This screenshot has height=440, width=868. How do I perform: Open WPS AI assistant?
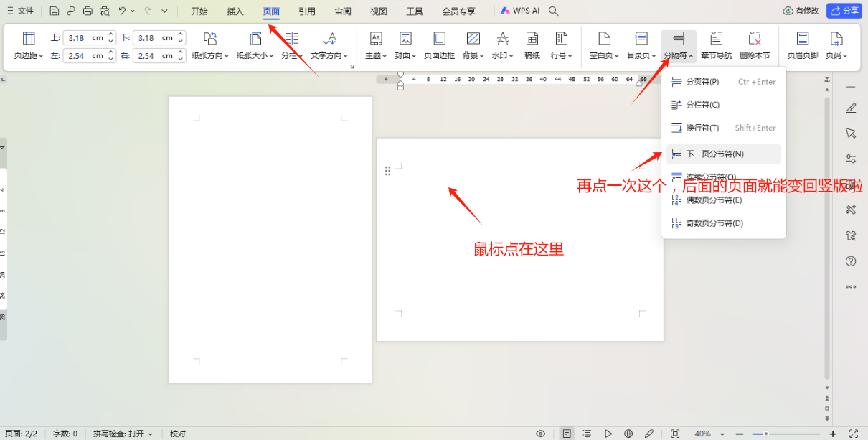coord(520,11)
